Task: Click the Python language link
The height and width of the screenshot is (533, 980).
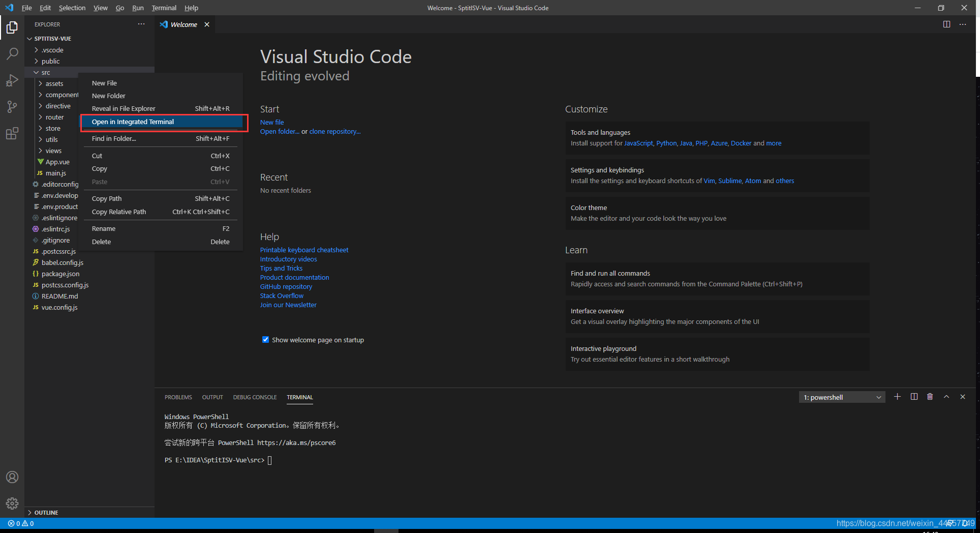Action: [x=666, y=143]
